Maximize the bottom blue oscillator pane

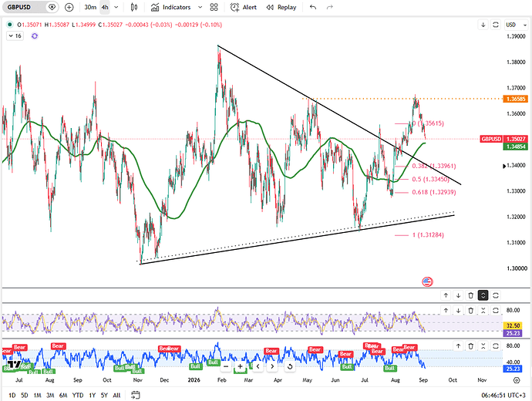click(496, 345)
